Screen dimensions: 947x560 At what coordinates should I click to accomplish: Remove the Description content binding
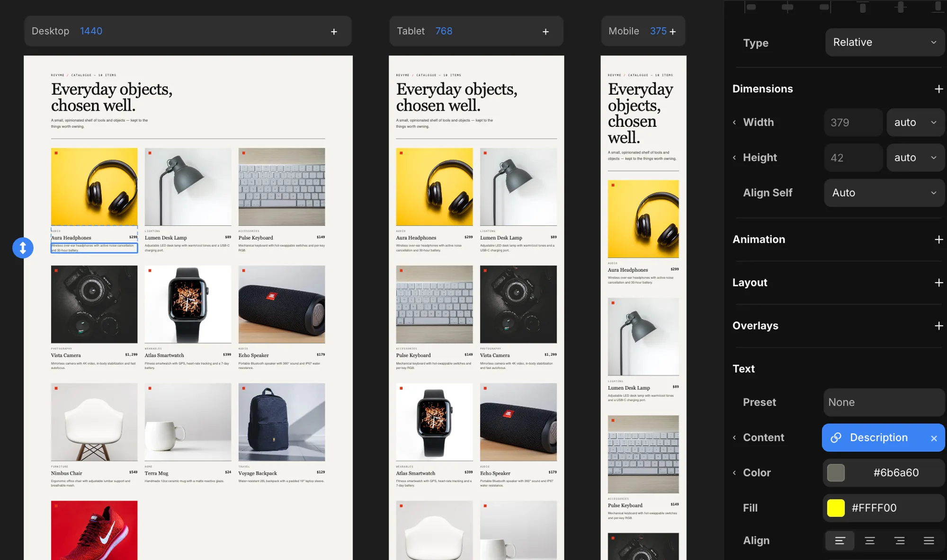coord(934,438)
